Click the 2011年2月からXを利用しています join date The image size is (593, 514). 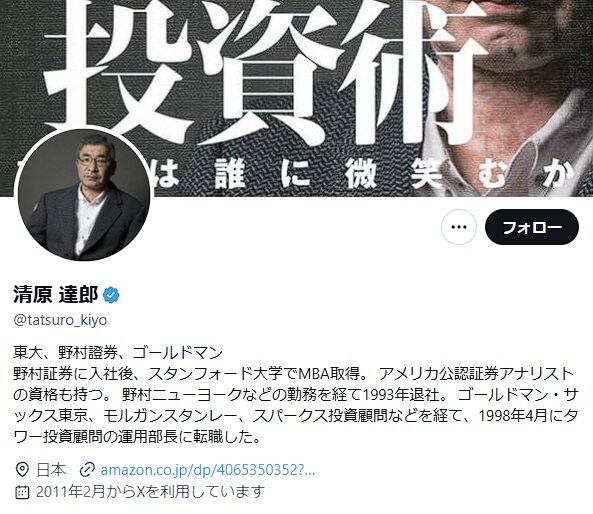point(150,492)
